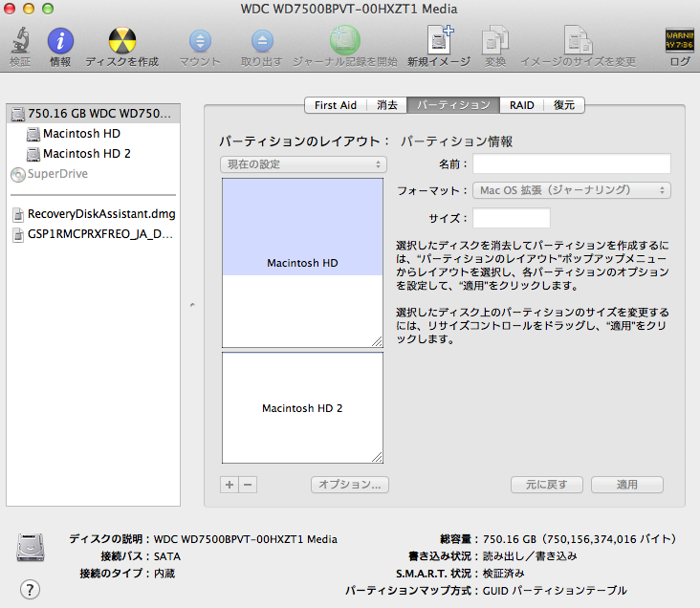This screenshot has height=608, width=700.
Task: Click the plus button to add partition
Action: (x=230, y=485)
